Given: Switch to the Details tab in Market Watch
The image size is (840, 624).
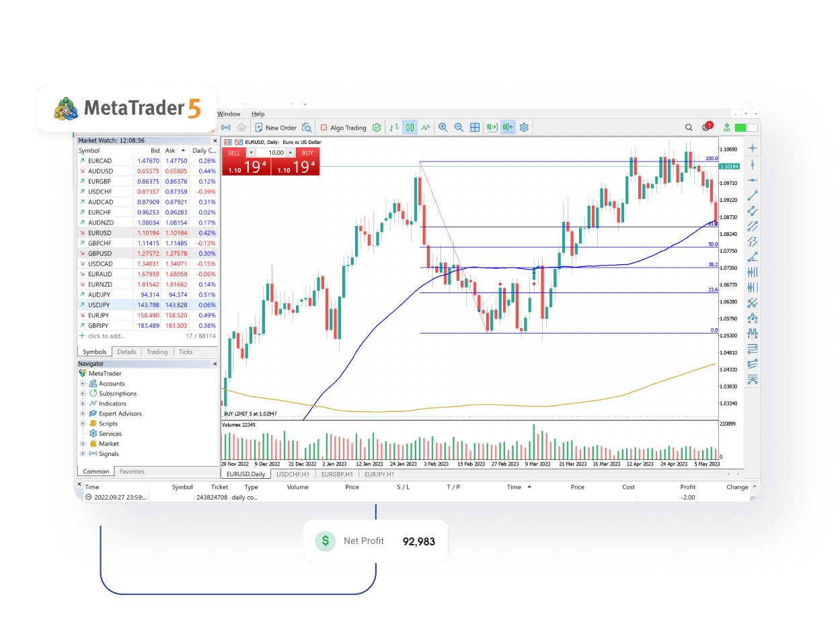Looking at the screenshot, I should [x=126, y=352].
